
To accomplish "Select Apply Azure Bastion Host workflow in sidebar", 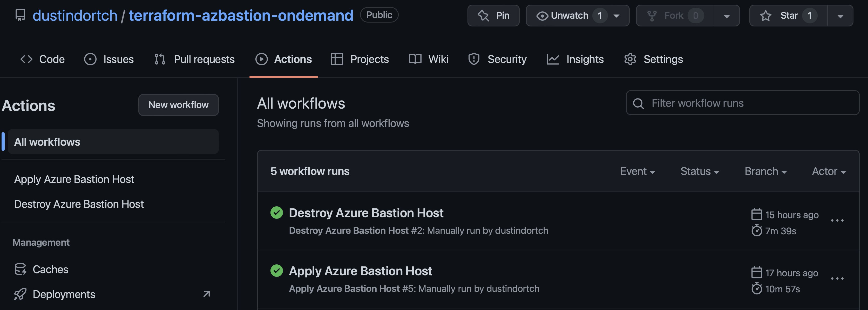I will (74, 179).
